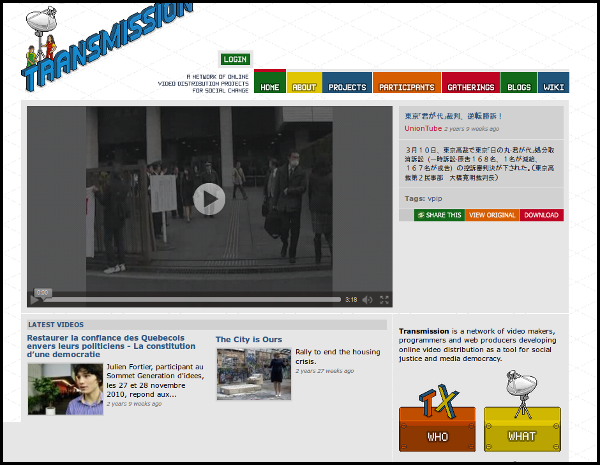Open The City is Ours video thumbnail

click(x=253, y=373)
